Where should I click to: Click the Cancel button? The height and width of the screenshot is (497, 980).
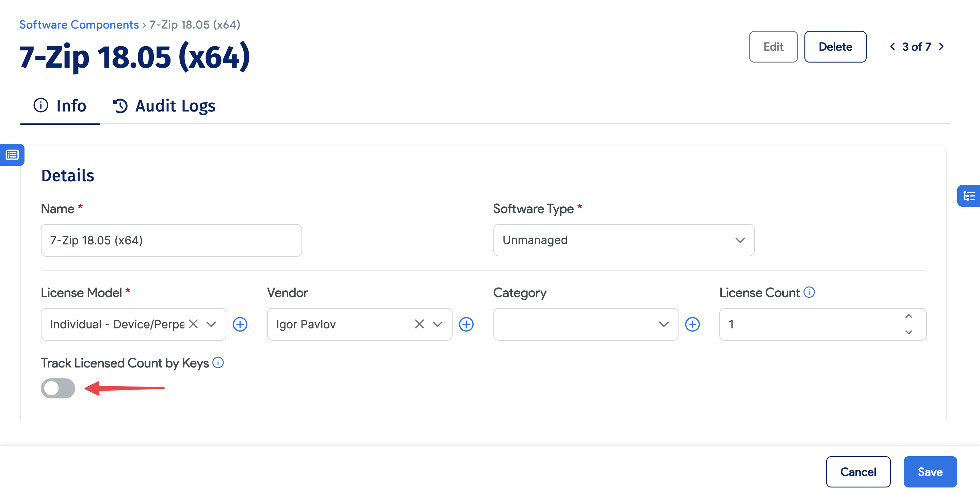coord(858,472)
